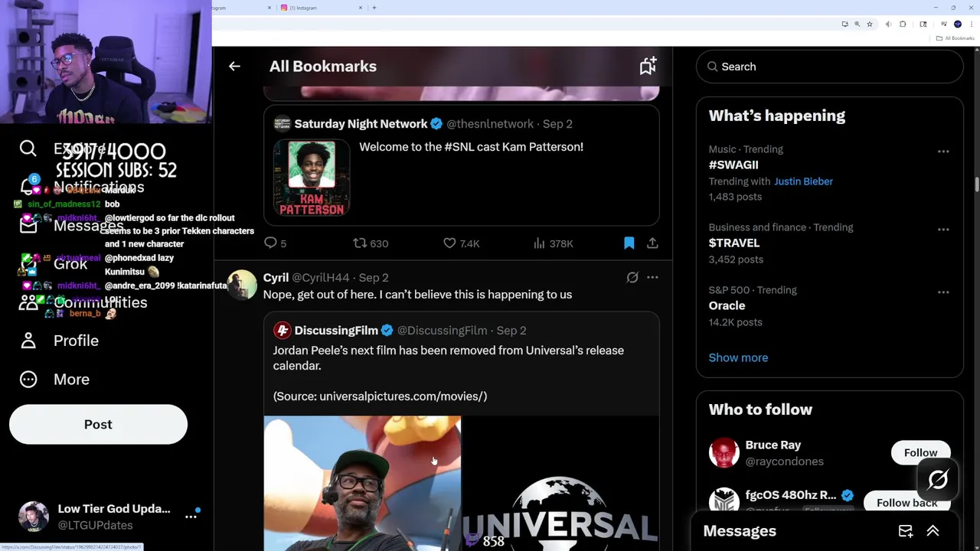980x551 pixels.
Task: Expand the Messages drawer
Action: tap(933, 531)
